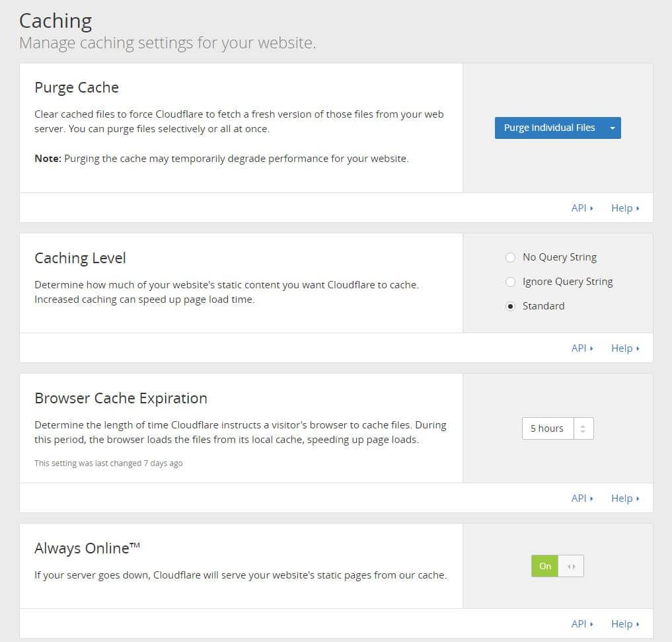Open the API link under Purge Cache
This screenshot has width=672, height=642.
click(581, 208)
